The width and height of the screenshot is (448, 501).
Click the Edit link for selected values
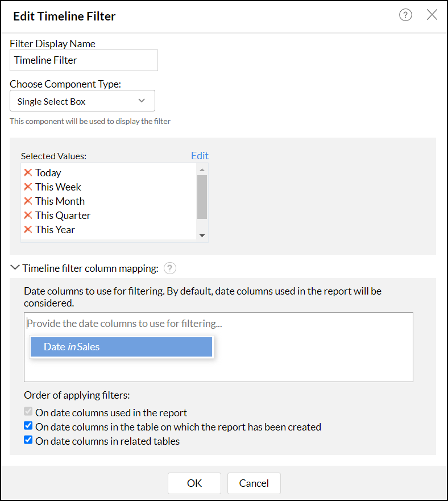(200, 155)
